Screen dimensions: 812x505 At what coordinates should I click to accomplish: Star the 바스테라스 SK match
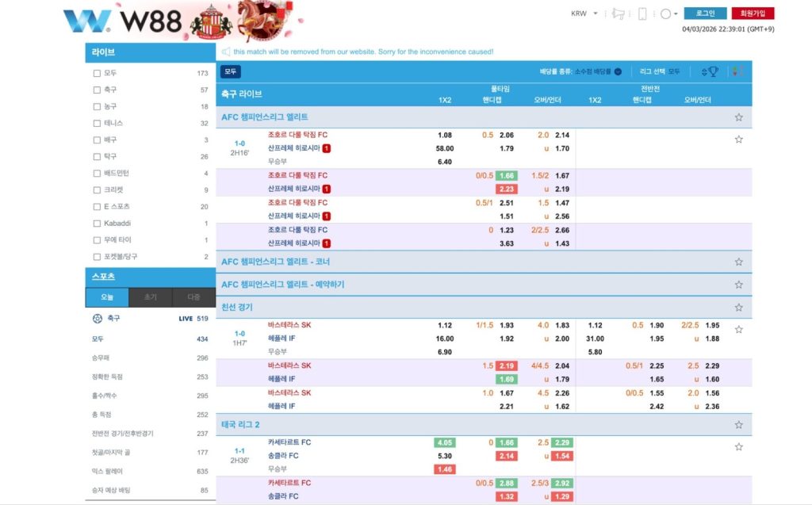pos(739,330)
